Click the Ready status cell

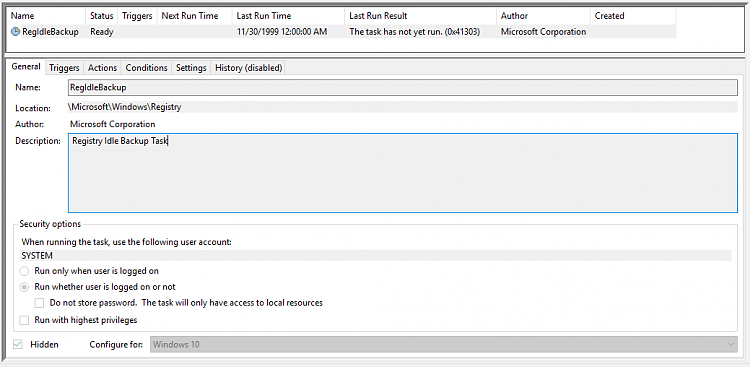(102, 32)
